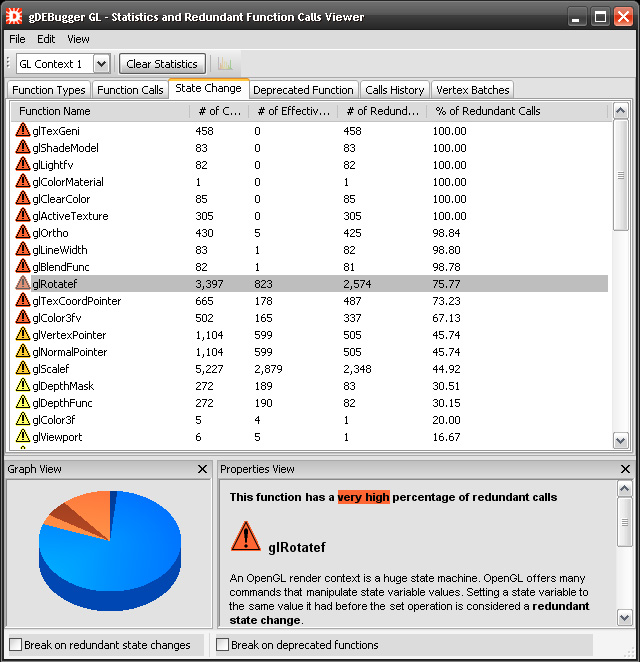This screenshot has height=662, width=640.
Task: Open the Edit menu
Action: point(46,39)
